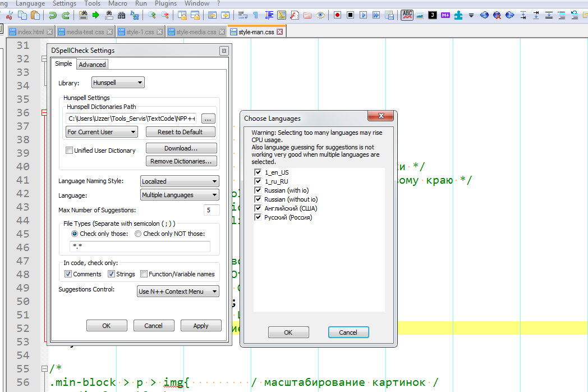Screen dimensions: 588x392
Task: Click the blue globe with red X icon
Action: (497, 15)
